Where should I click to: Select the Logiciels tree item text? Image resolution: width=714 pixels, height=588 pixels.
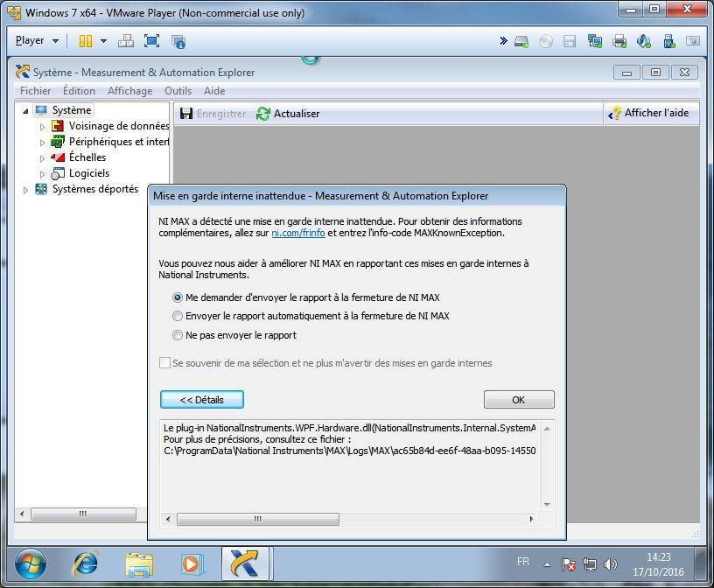pos(89,173)
